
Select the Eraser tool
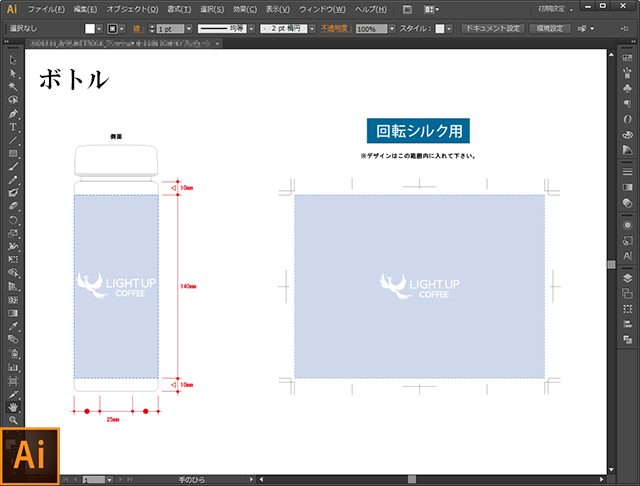pyautogui.click(x=13, y=206)
